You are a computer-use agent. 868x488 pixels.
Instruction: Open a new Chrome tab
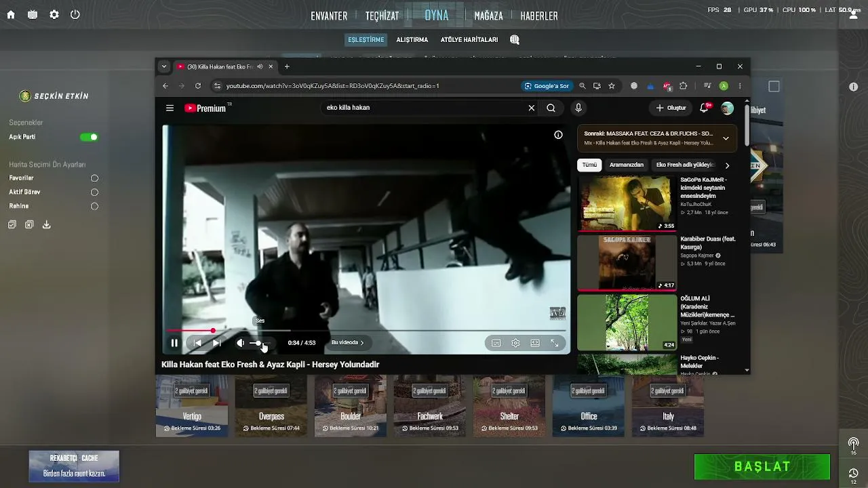click(287, 66)
